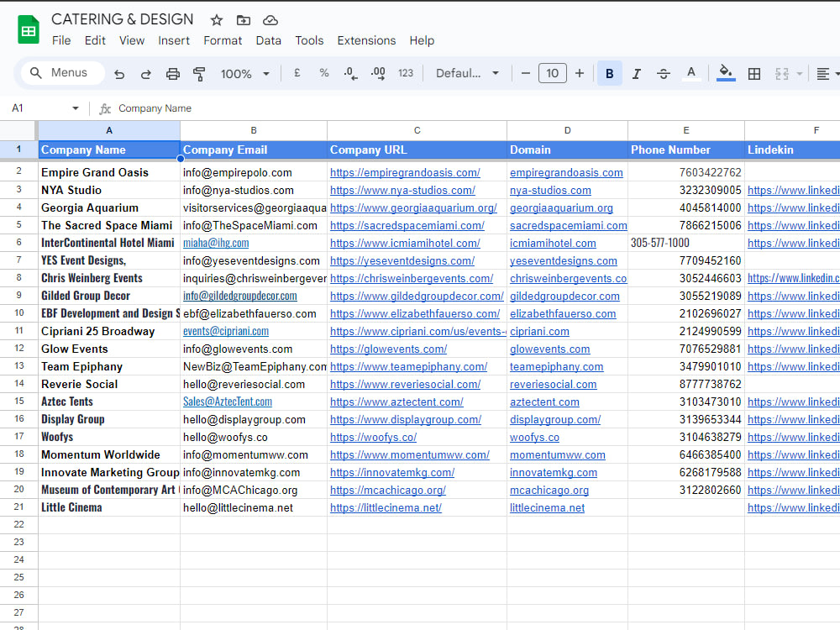Screen dimensions: 840x630
Task: Select the phone cell 305-577-1000
Action: click(685, 243)
